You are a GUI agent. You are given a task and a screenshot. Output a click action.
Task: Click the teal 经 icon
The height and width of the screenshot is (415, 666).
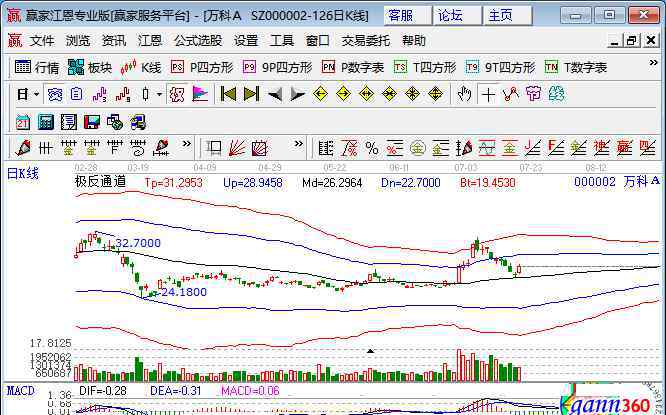556,94
